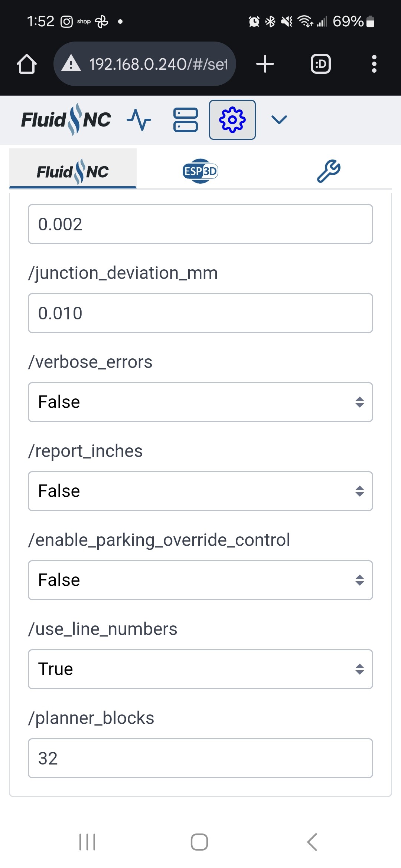
Task: Open the enable_parking_override_control dropdown
Action: [x=200, y=580]
